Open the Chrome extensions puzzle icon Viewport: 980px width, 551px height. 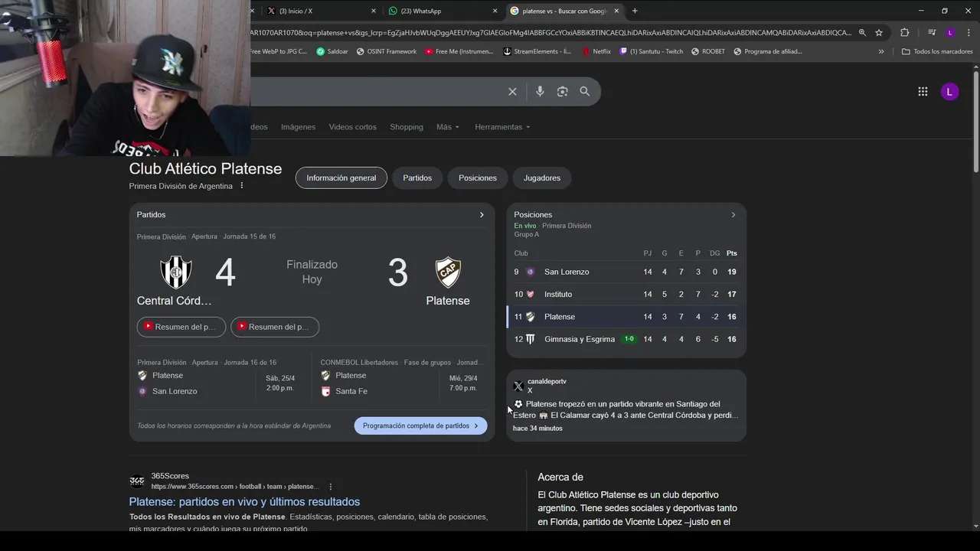tap(904, 32)
